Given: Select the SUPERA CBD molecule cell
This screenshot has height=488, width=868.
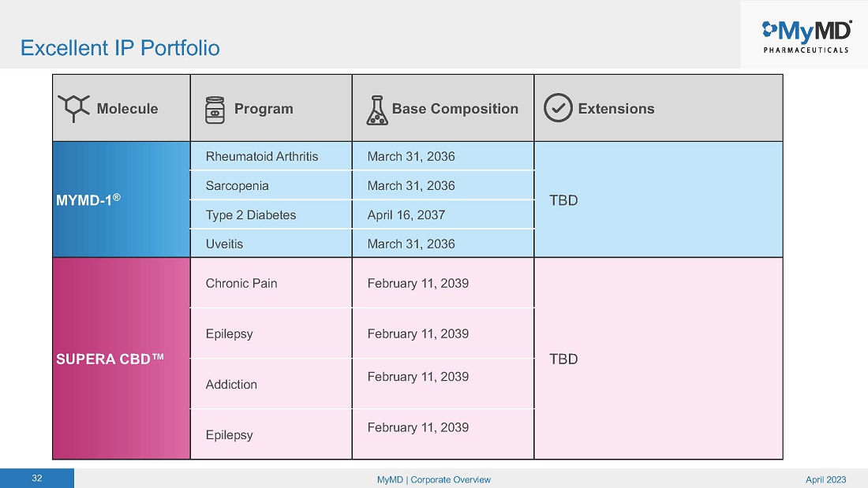Looking at the screenshot, I should (x=121, y=359).
